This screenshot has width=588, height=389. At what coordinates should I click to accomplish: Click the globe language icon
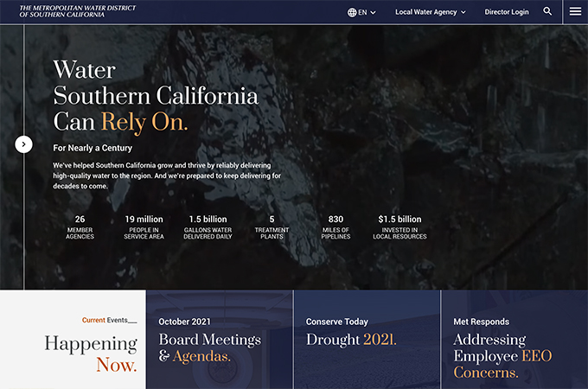click(352, 12)
